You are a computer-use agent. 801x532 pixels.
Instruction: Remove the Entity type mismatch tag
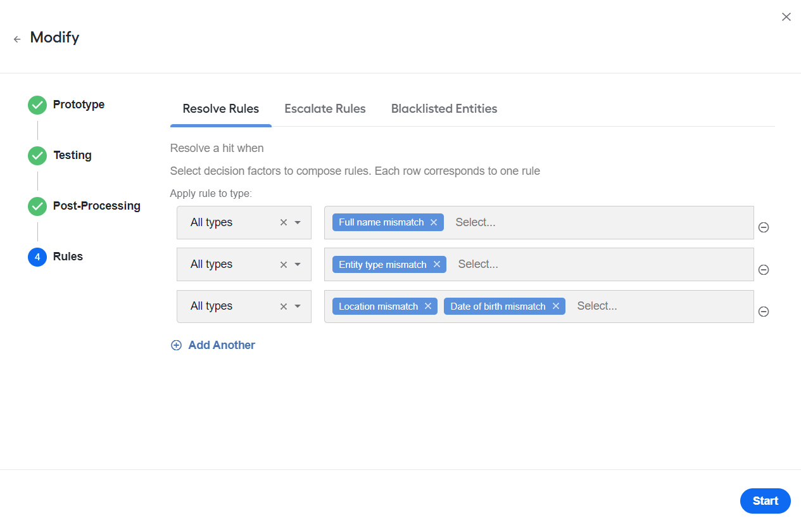(x=436, y=264)
